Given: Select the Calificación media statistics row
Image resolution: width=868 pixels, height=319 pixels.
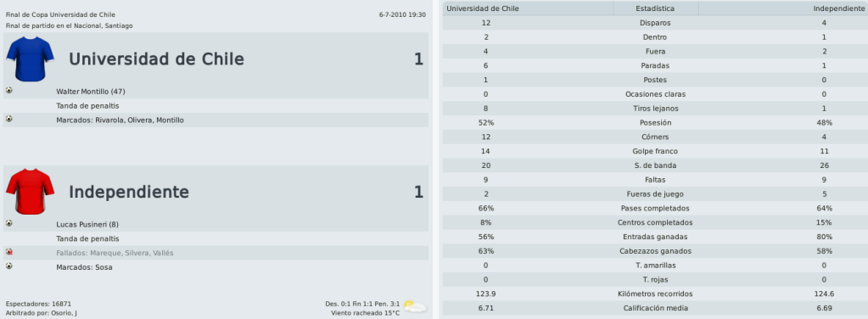Looking at the screenshot, I should (655, 308).
